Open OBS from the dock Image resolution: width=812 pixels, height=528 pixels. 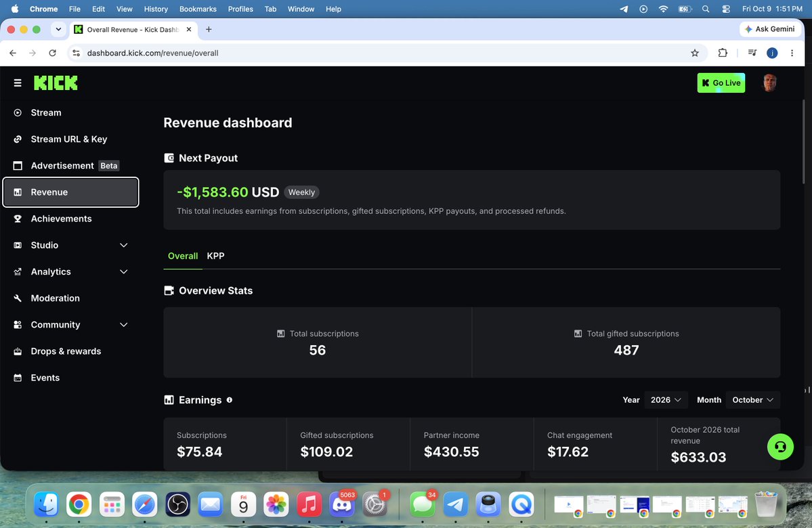[177, 504]
